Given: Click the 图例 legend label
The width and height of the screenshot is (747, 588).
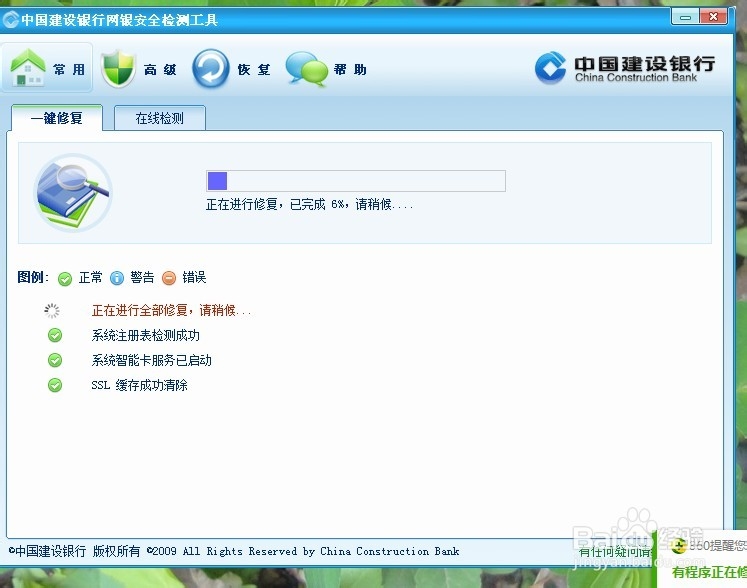Looking at the screenshot, I should (x=33, y=277).
